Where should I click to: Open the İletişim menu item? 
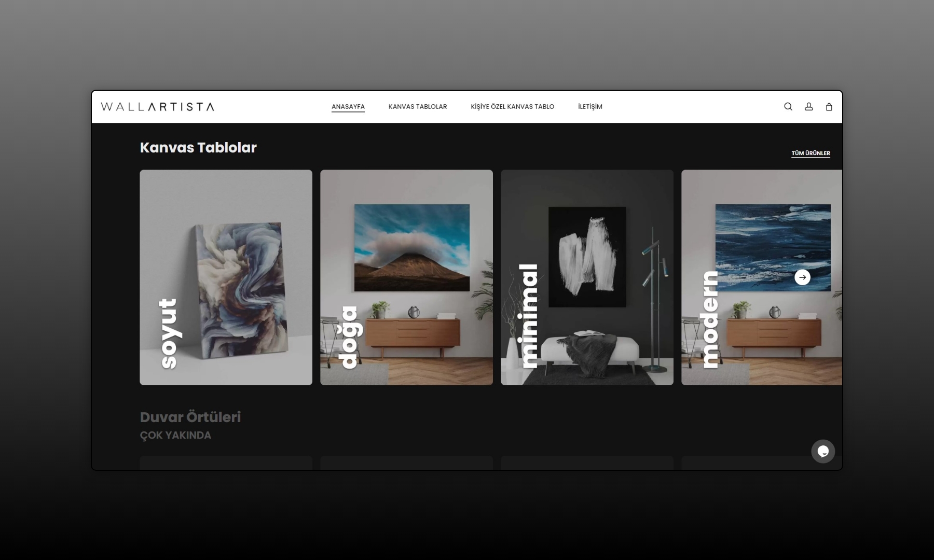pos(590,107)
